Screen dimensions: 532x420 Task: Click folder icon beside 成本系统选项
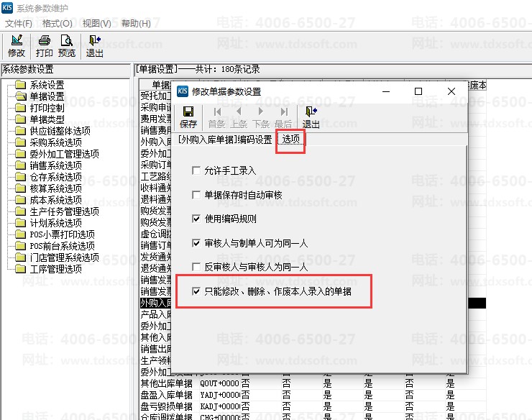[x=20, y=200]
